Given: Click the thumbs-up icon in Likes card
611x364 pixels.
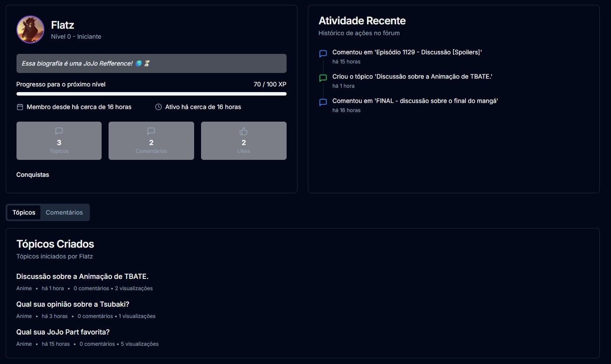Looking at the screenshot, I should tap(244, 131).
